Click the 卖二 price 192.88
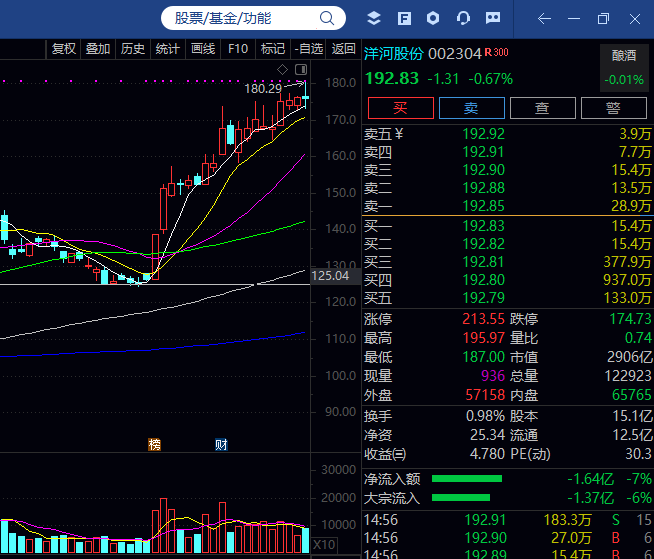 483,188
